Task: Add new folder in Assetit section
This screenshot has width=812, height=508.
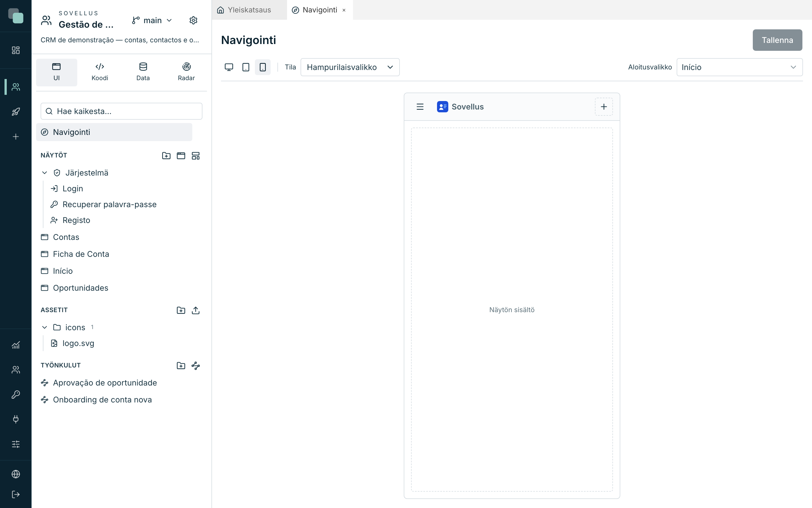Action: tap(181, 310)
